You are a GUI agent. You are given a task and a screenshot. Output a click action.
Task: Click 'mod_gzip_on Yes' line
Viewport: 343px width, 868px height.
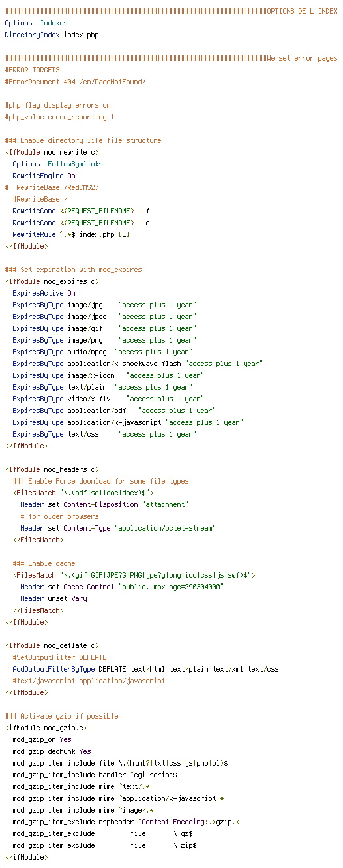(x=42, y=739)
